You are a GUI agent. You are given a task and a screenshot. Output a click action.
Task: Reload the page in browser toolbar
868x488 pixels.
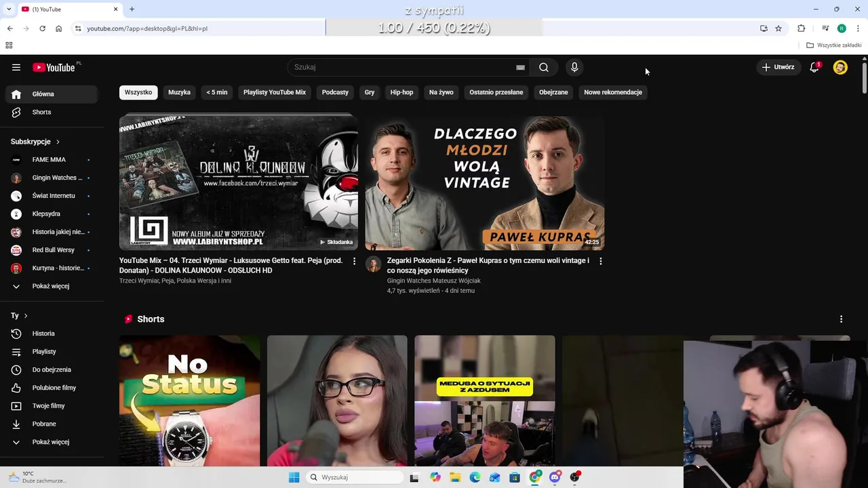(x=42, y=28)
